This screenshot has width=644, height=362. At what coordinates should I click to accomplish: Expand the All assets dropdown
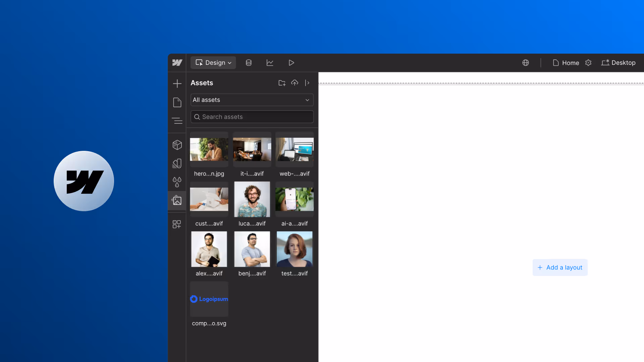point(252,100)
